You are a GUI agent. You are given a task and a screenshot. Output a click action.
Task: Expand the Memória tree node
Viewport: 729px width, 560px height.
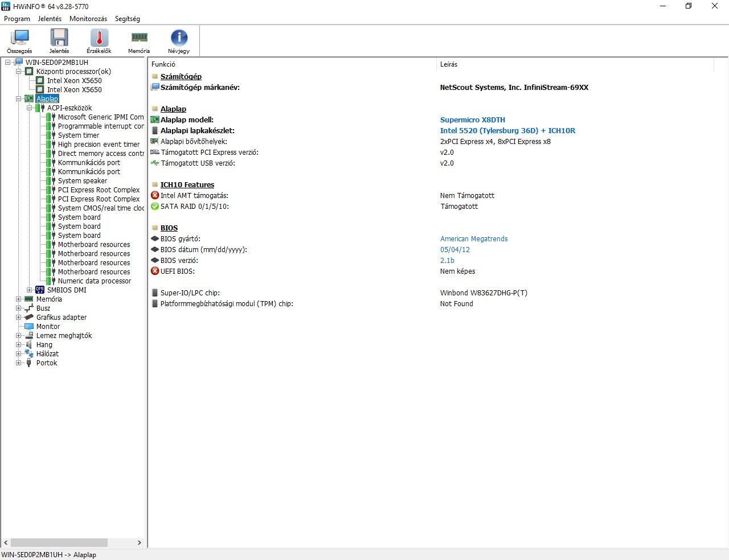pos(18,299)
